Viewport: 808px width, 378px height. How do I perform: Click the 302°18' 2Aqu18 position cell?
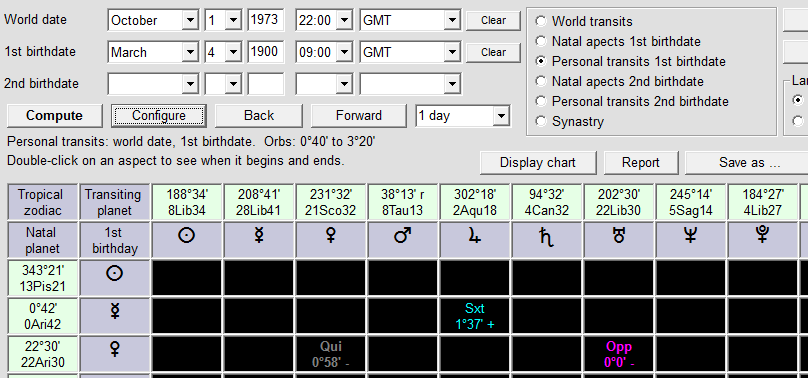[475, 202]
